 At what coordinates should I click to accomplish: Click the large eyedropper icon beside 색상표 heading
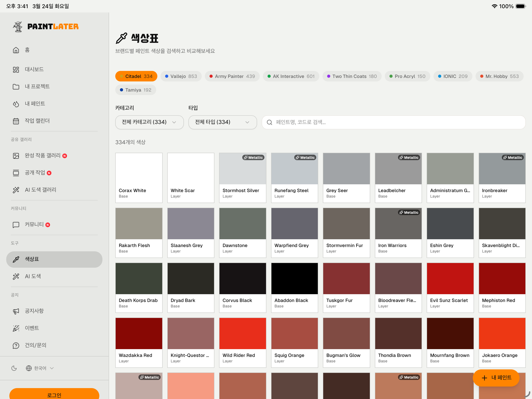pyautogui.click(x=122, y=38)
